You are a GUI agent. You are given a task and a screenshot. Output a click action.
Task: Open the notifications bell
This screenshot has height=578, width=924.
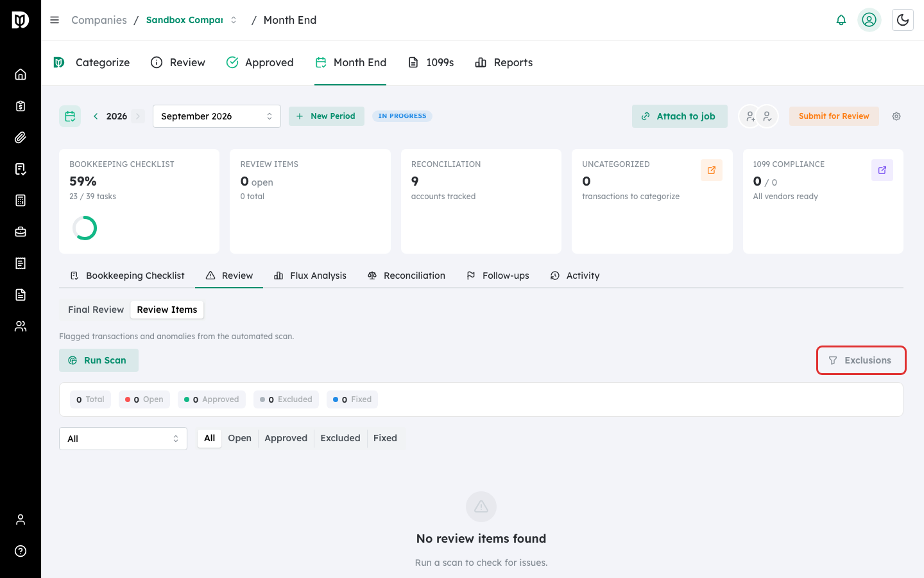841,20
